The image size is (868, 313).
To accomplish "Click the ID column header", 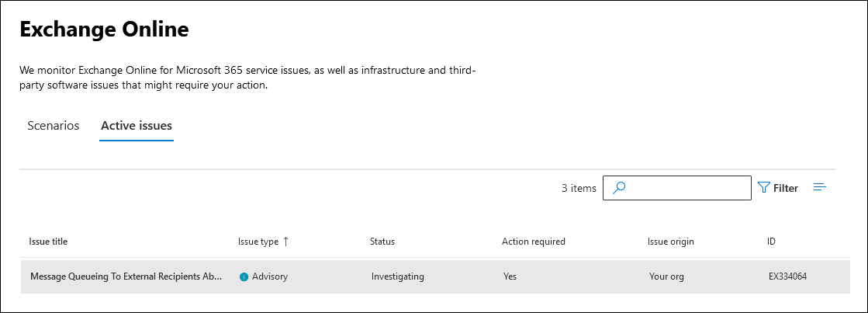I will [772, 242].
